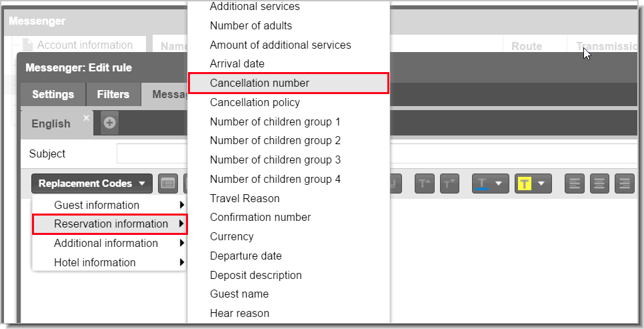The height and width of the screenshot is (329, 644).
Task: Align text right in editor toolbar
Action: [x=625, y=184]
